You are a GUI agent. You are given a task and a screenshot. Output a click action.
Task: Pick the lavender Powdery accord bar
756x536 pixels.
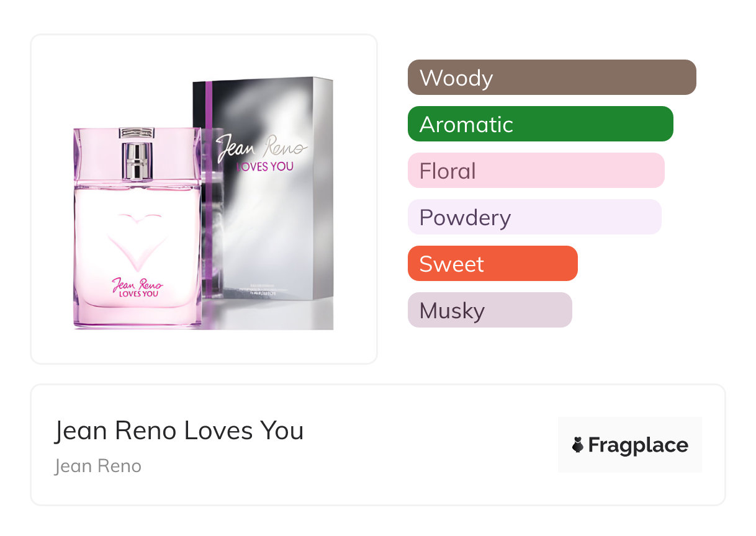(534, 217)
